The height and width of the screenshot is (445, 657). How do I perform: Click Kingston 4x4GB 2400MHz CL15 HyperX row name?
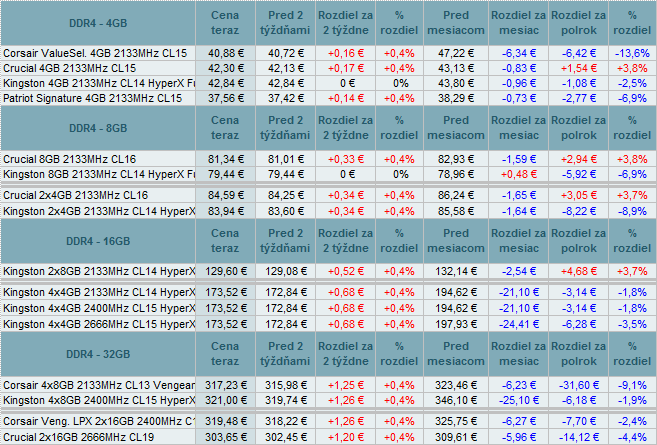[99, 308]
